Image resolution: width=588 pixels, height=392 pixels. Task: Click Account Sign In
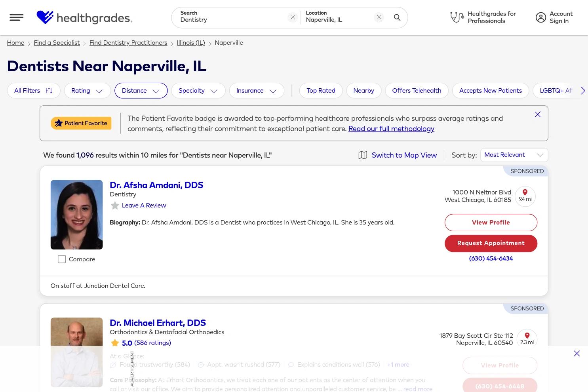[561, 17]
